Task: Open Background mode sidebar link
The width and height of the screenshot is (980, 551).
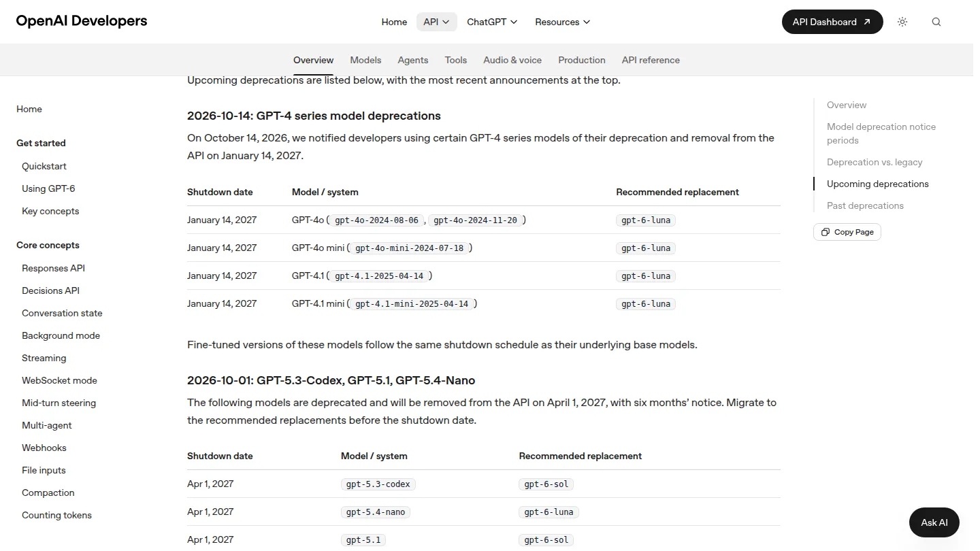Action: point(61,335)
